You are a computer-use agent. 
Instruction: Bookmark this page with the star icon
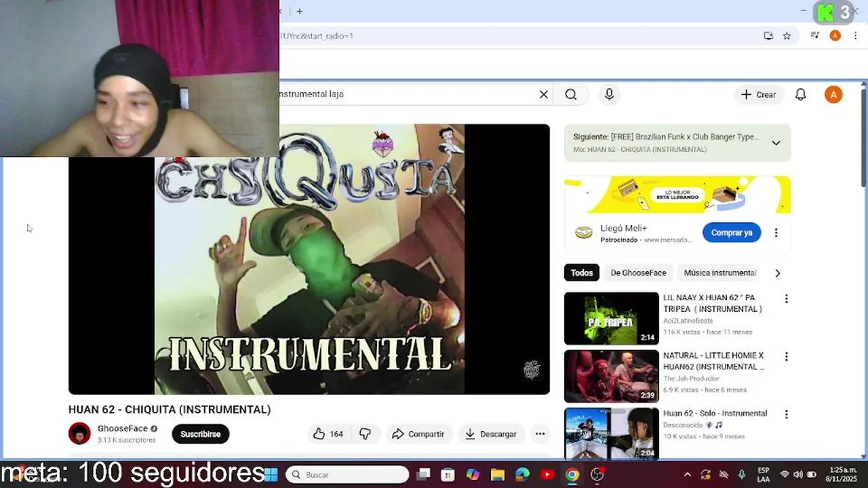click(787, 36)
